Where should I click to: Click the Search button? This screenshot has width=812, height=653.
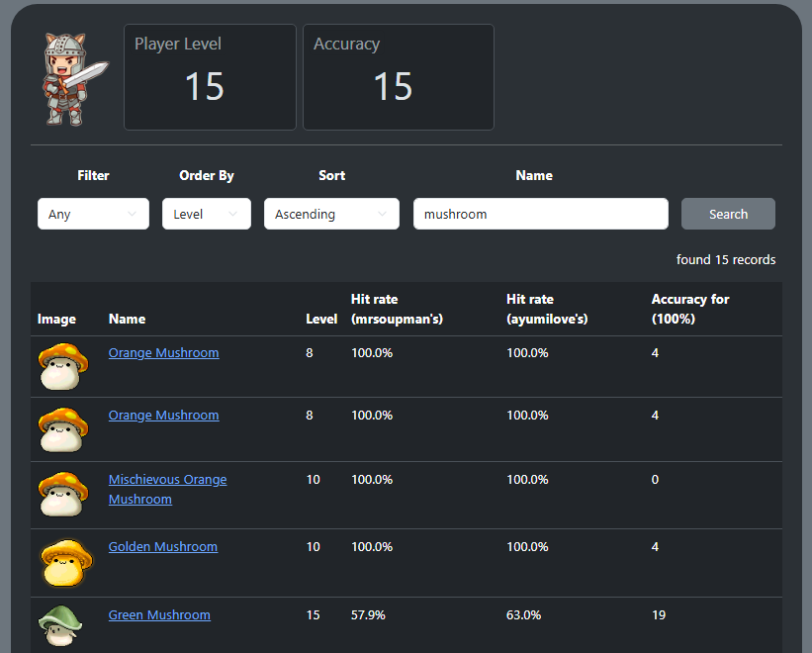[728, 214]
